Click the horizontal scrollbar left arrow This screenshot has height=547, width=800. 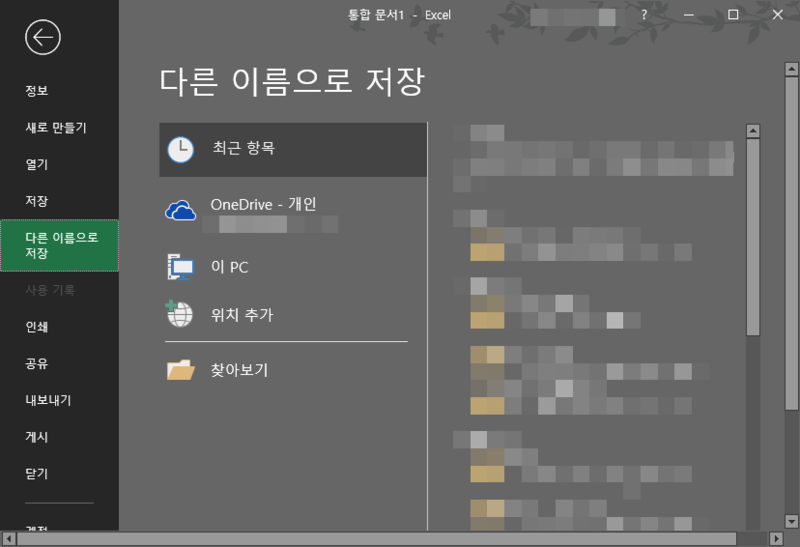coord(9,538)
